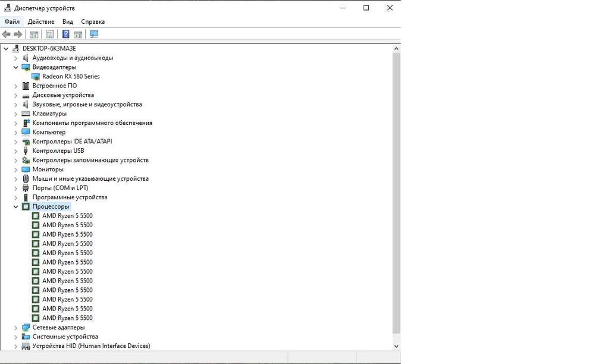Select the Звуковые, игровые и видеоустройства row
Image resolution: width=595 pixels, height=364 pixels.
(87, 104)
